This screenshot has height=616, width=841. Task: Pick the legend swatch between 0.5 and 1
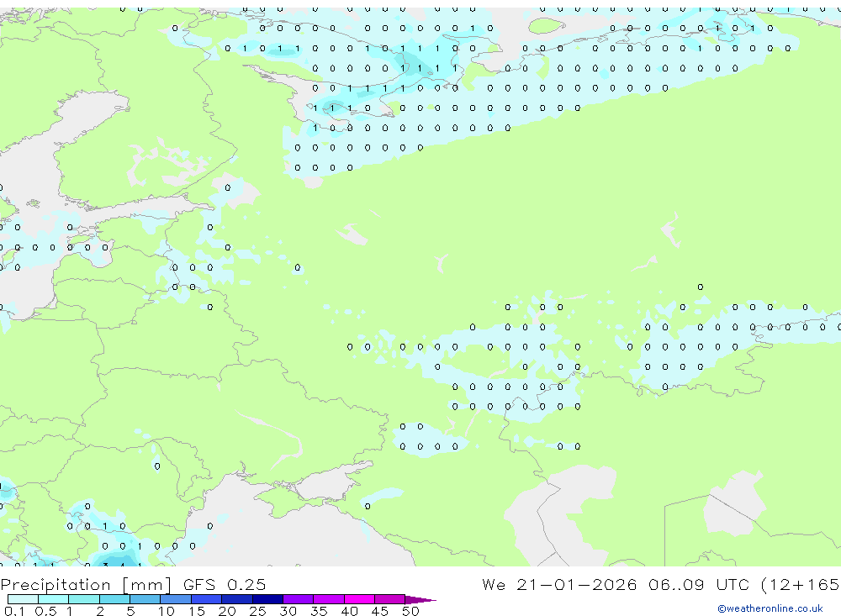click(54, 599)
